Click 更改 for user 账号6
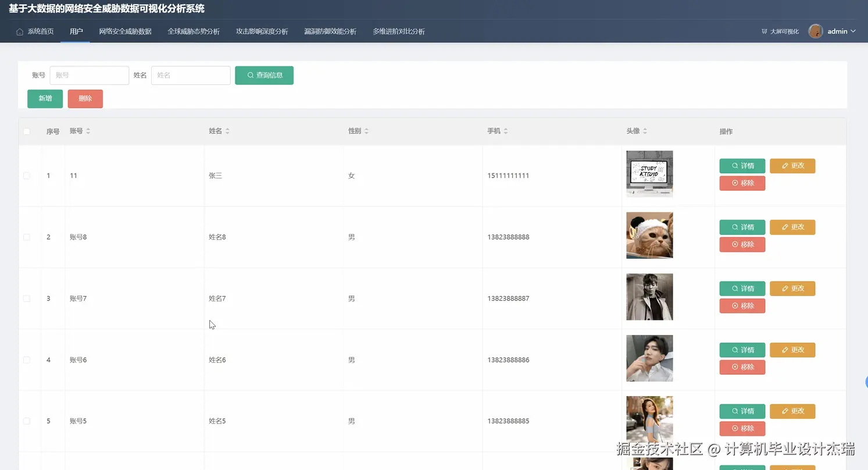 tap(792, 350)
